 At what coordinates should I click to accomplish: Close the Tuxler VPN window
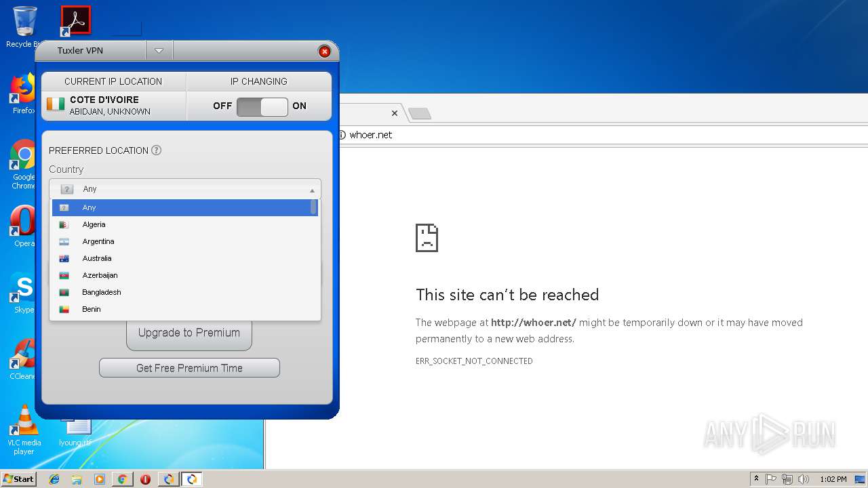coord(324,52)
